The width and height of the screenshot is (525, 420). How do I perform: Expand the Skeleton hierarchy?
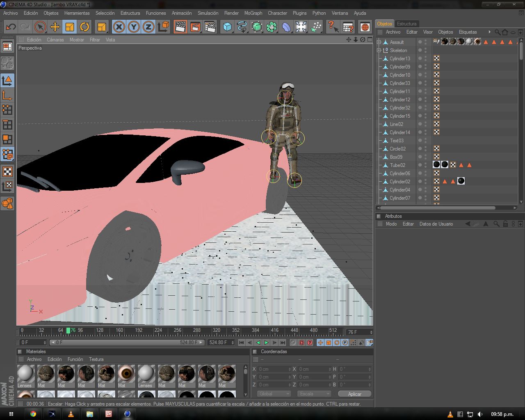pos(379,50)
